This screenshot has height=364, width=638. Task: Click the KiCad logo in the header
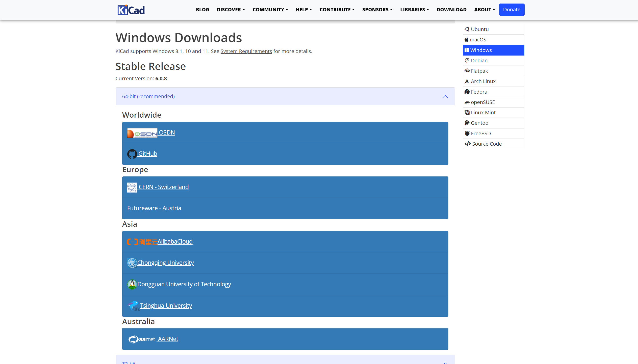(131, 10)
